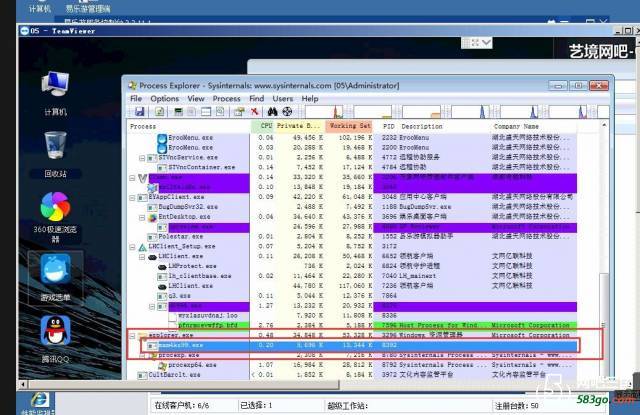
Task: Click the 计算机 desktop icon
Action: coord(56,94)
